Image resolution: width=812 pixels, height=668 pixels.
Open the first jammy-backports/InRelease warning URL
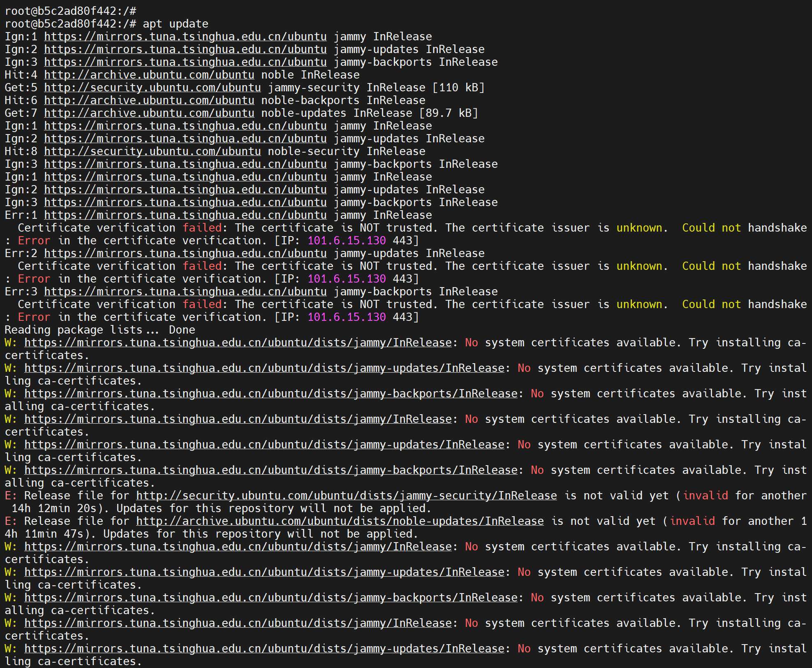271,394
